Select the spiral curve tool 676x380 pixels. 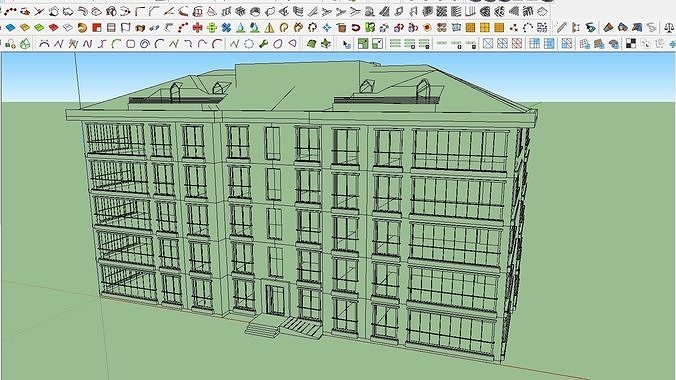coord(145,44)
